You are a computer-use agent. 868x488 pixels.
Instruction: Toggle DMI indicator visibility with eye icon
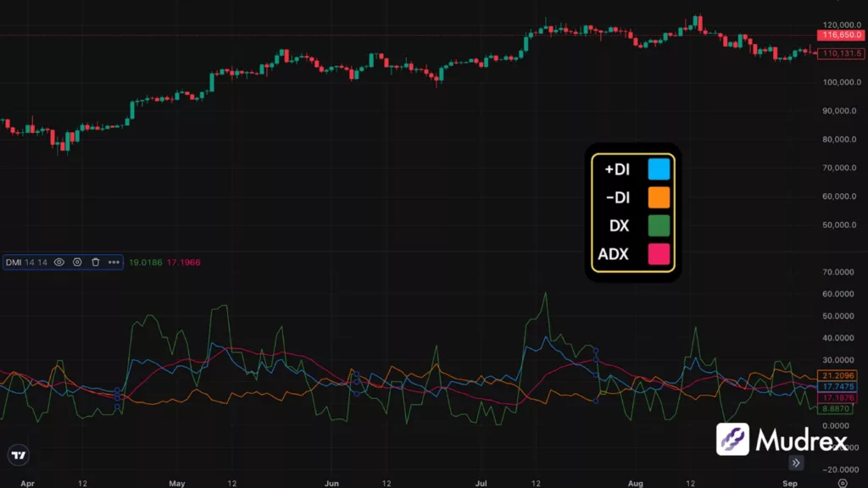(x=58, y=262)
